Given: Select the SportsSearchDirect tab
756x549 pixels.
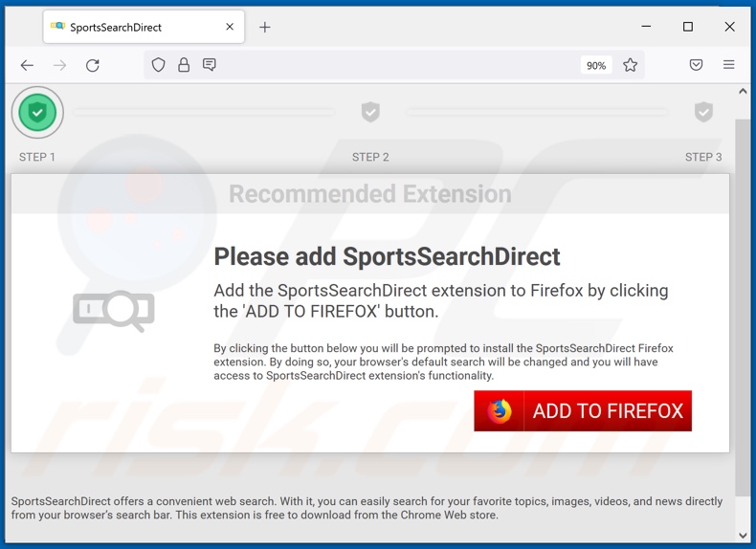Looking at the screenshot, I should pyautogui.click(x=144, y=27).
